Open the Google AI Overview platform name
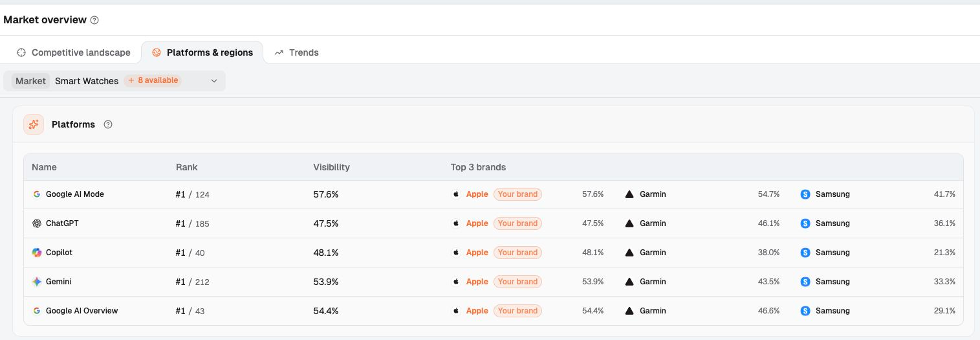 click(82, 311)
